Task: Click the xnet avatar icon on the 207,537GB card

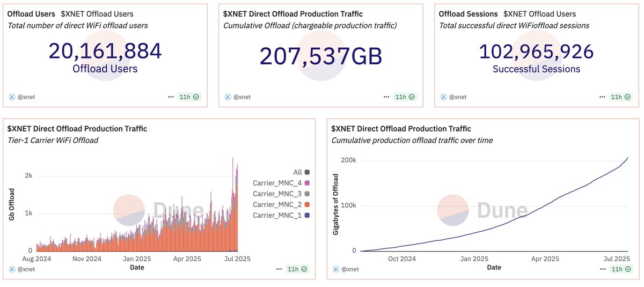Action: pos(228,97)
